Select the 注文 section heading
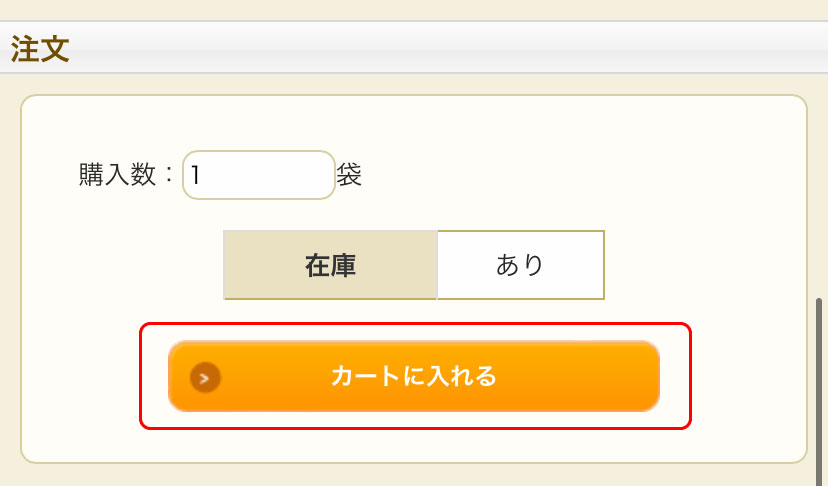This screenshot has width=828, height=486. tap(40, 49)
